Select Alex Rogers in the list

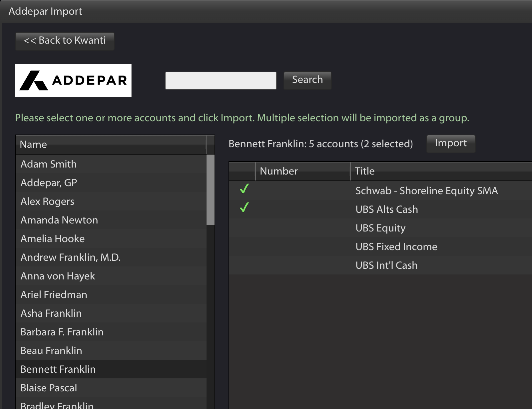(x=111, y=201)
